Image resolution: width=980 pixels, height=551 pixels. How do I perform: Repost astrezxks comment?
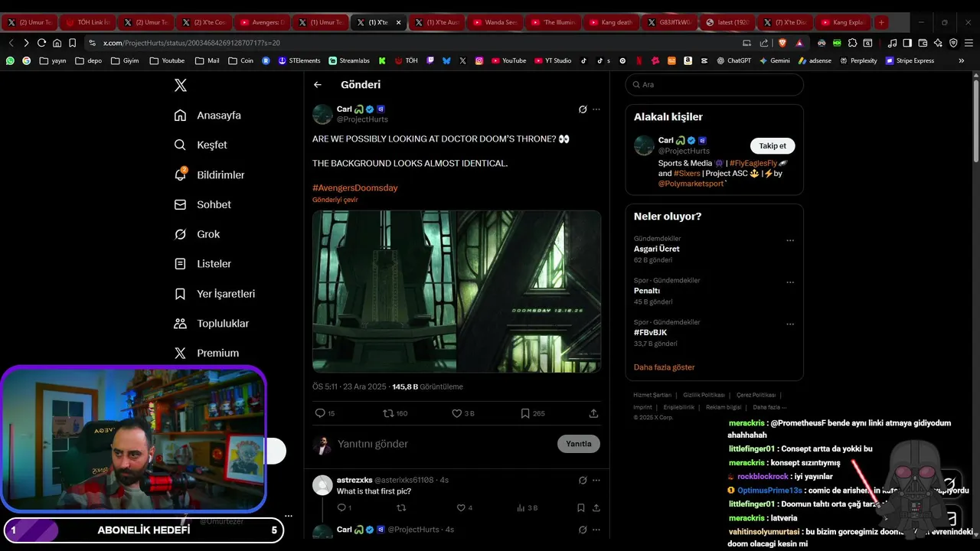pos(401,507)
